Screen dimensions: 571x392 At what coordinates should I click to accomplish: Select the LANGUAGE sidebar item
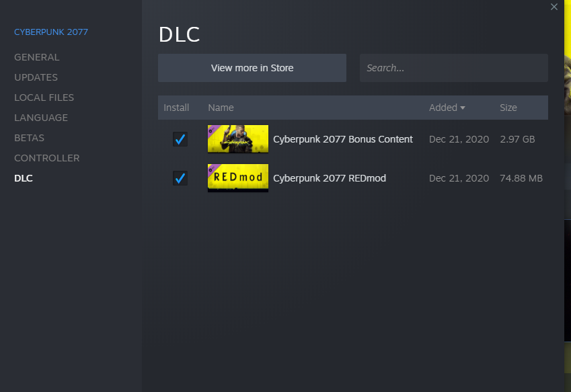point(41,118)
